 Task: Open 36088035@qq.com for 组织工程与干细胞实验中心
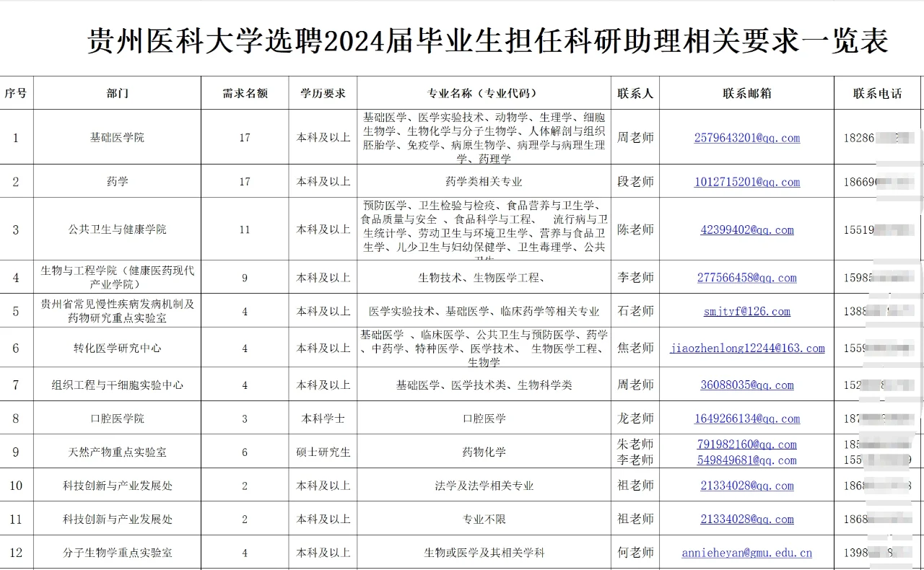tap(746, 385)
